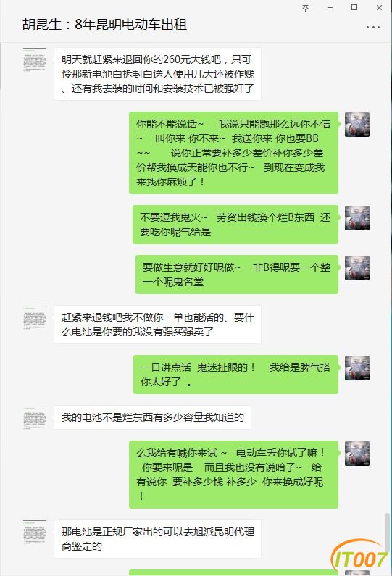Click my avatar beside the 要做生意 message
Image resolution: width=392 pixels, height=576 pixels.
357,268
